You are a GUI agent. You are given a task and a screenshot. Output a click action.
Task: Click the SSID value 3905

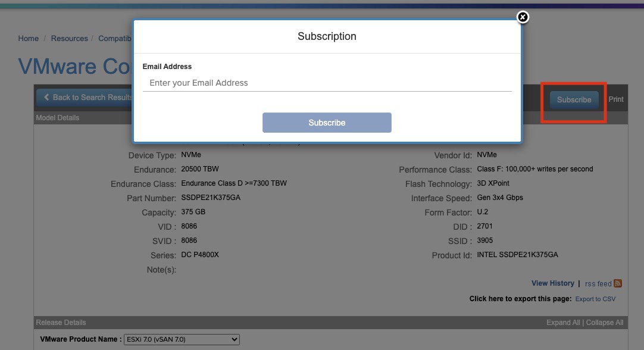tap(484, 240)
